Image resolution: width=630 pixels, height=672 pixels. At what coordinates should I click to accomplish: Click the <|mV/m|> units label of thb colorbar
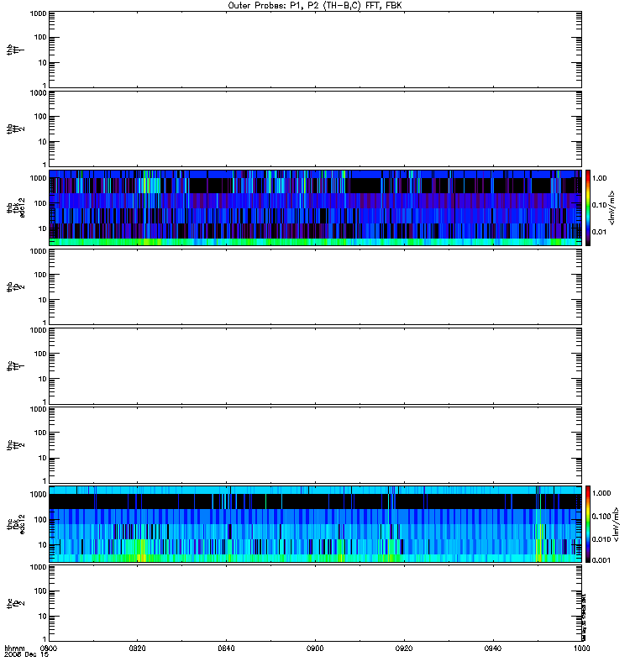click(x=612, y=207)
